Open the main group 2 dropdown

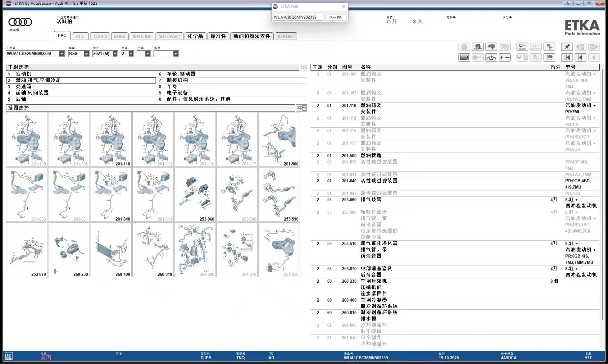click(x=131, y=54)
